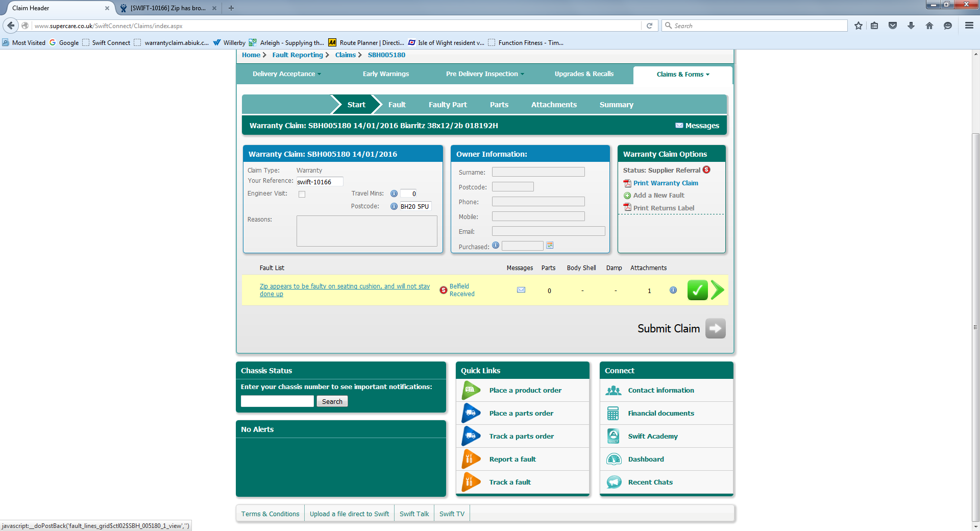Click the Reasons text area
Screen dimensions: 980x531
(366, 231)
